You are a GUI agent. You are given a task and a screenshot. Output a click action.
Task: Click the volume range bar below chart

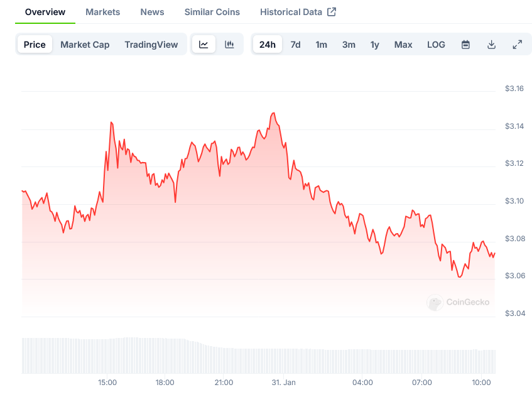coord(258,356)
